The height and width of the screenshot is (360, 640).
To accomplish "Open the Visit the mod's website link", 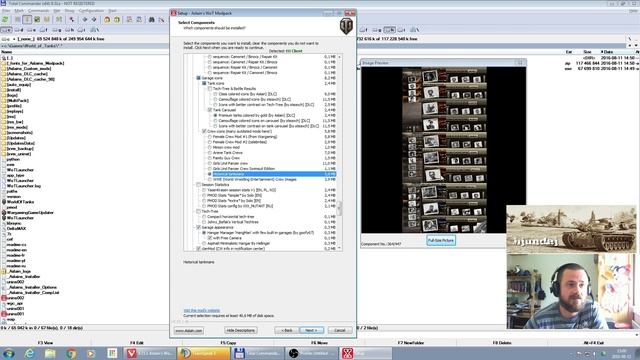I will point(202,311).
